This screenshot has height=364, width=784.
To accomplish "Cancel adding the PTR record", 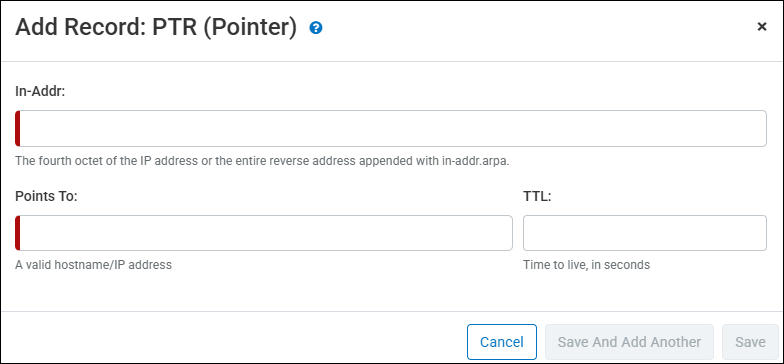I will point(502,342).
